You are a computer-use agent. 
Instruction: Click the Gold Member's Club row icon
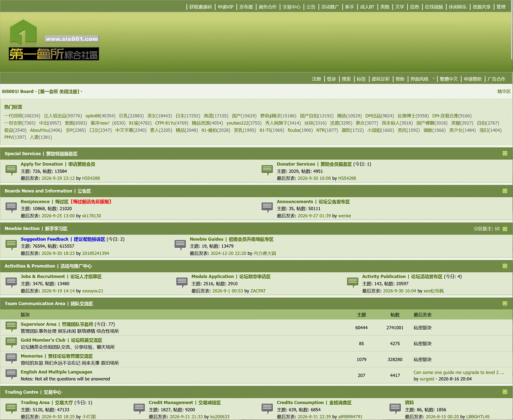11,343
